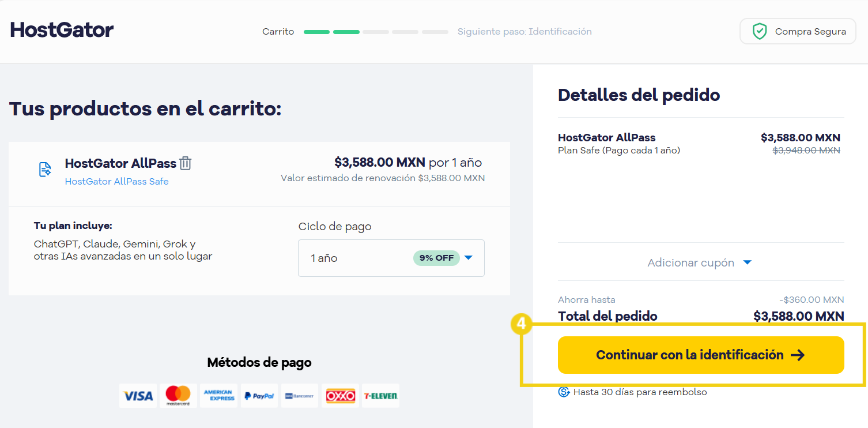Click second green progress step bar
The image size is (868, 428).
[x=346, y=32]
